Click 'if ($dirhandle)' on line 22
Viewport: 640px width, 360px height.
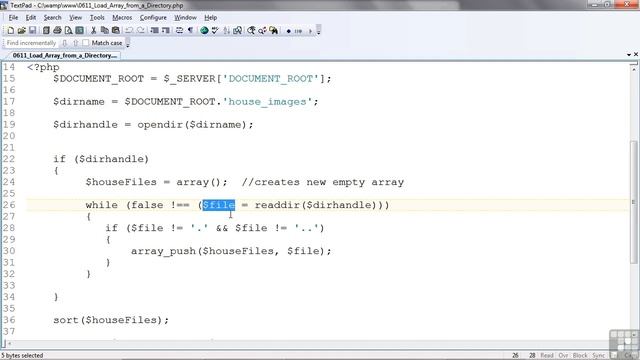[101, 159]
